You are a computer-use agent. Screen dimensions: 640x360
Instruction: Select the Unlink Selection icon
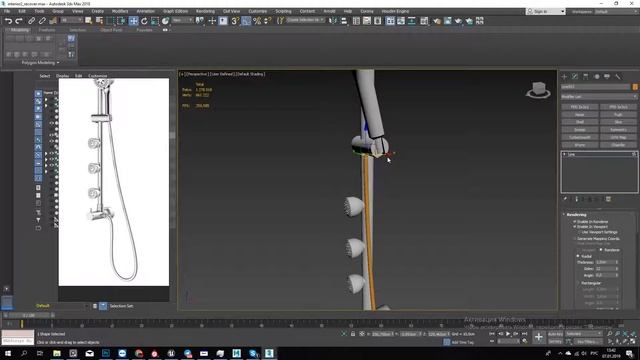click(42, 21)
